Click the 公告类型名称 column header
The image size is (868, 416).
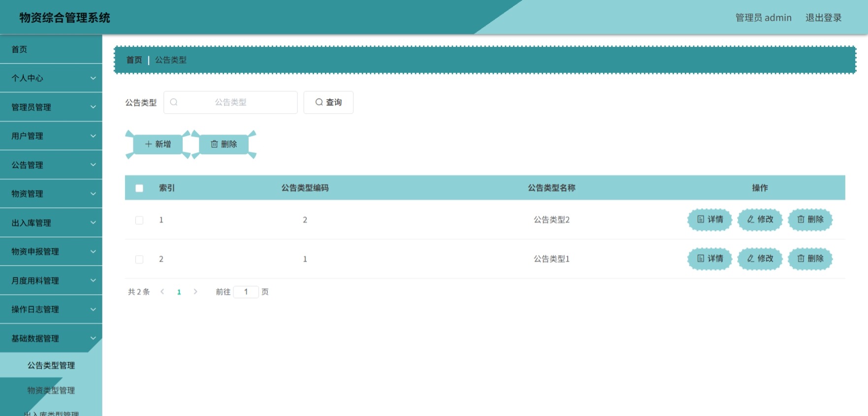551,188
